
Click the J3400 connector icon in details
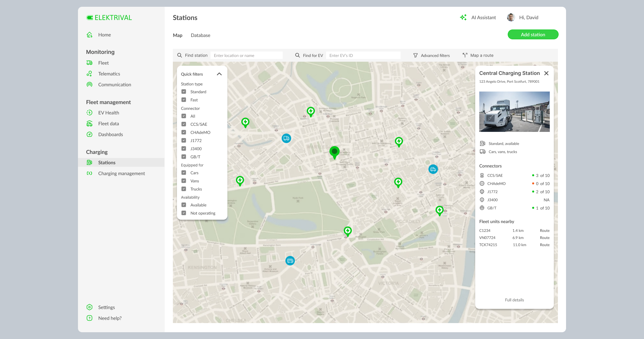coord(482,200)
